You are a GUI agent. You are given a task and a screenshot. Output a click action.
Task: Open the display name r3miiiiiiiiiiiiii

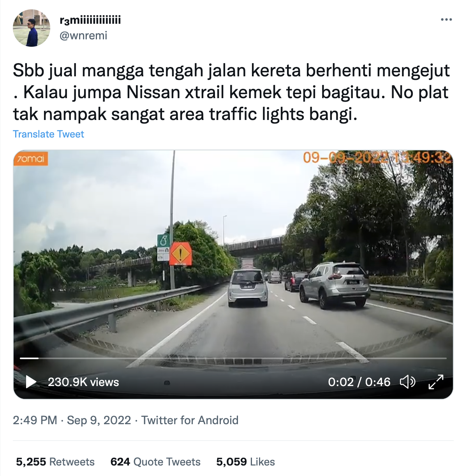[90, 20]
